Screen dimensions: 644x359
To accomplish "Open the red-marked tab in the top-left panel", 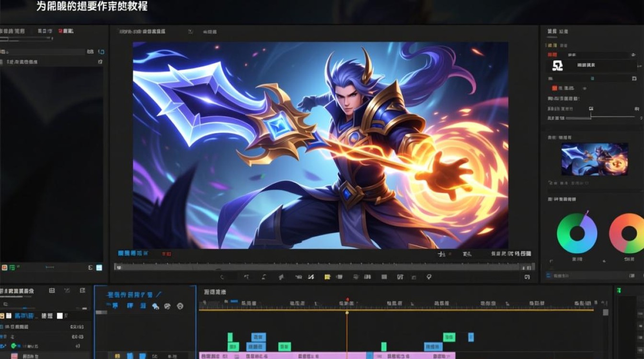I will pos(66,31).
